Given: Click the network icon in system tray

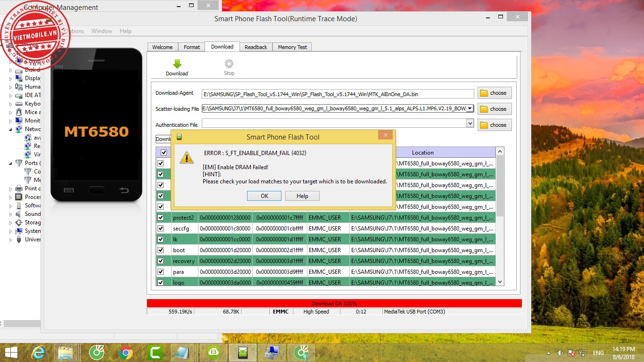Looking at the screenshot, I should click(583, 353).
